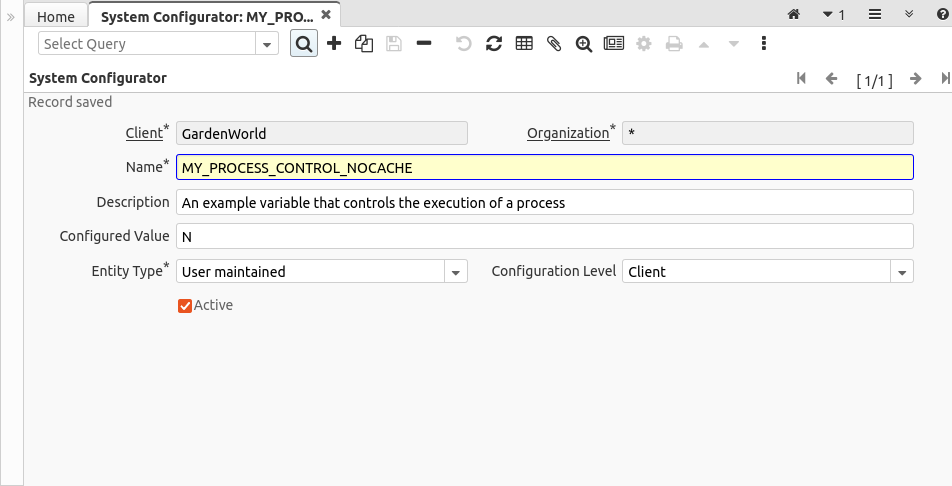Close the System Configurator tab
This screenshot has width=952, height=486.
pyautogui.click(x=326, y=15)
